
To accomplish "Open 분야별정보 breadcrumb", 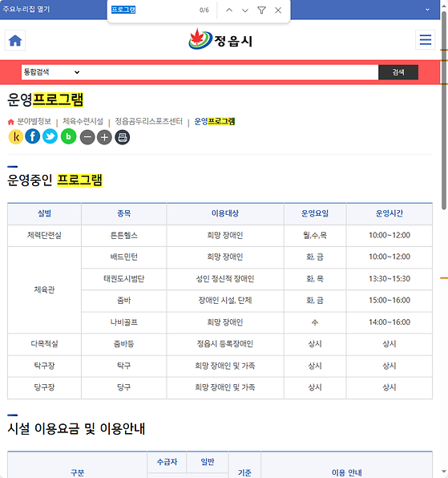I will click(x=34, y=121).
